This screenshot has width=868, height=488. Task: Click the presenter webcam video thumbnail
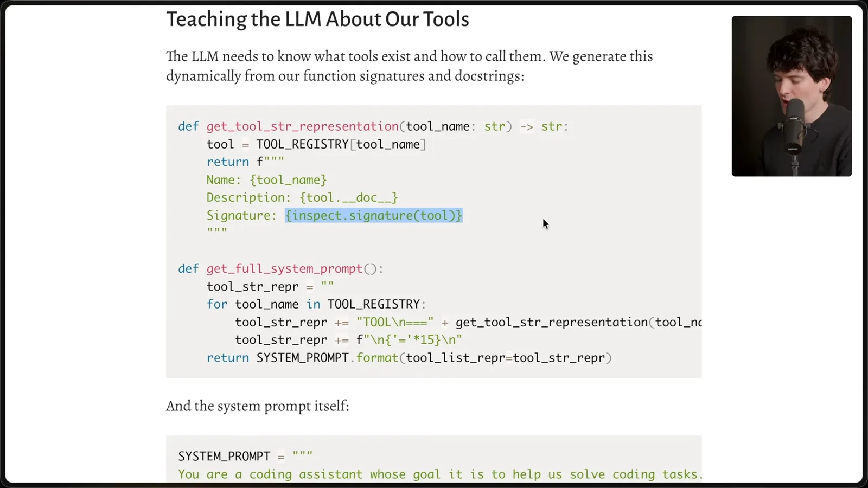pos(792,96)
